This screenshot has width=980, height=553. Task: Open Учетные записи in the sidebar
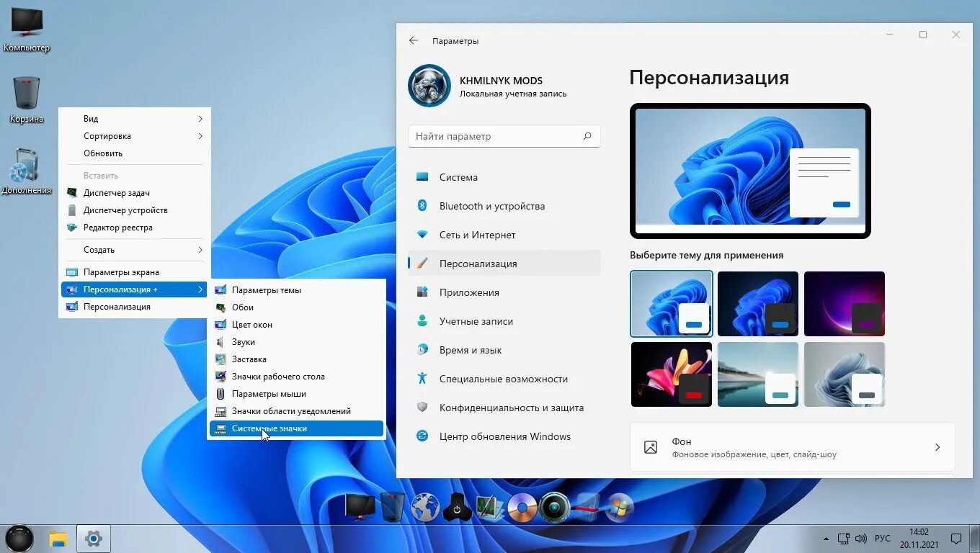504,321
